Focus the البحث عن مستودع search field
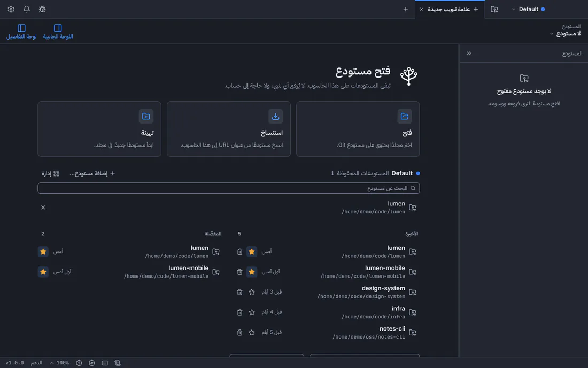The image size is (588, 368). click(228, 188)
